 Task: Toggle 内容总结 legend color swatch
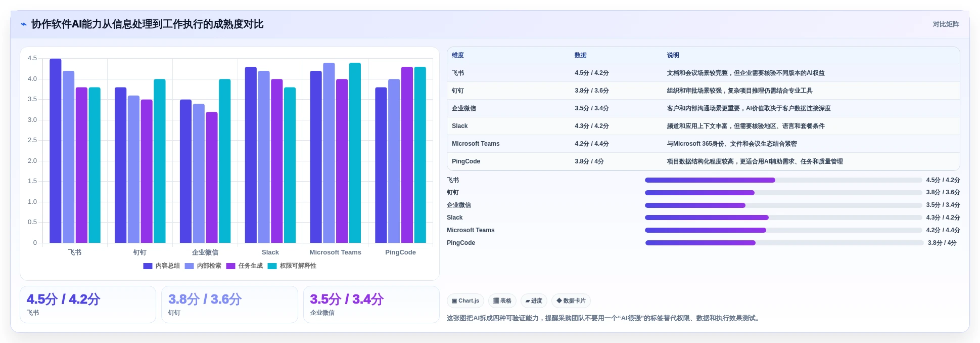click(148, 266)
